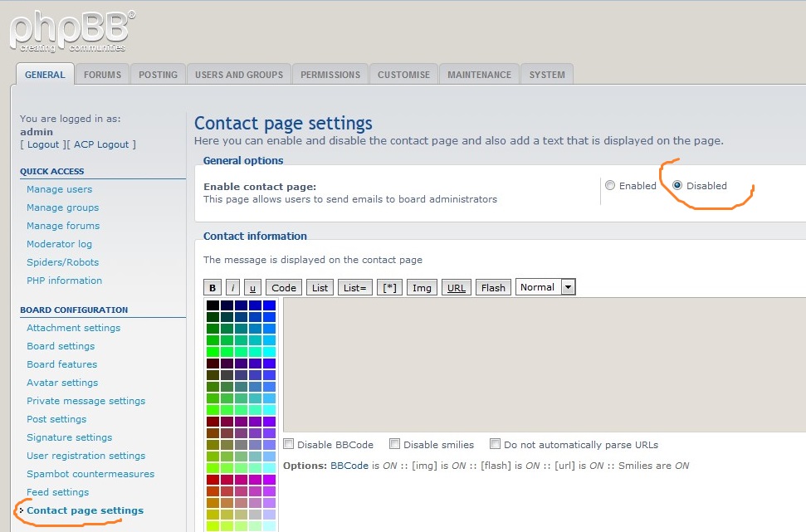Viewport: 806px width, 532px height.
Task: Switch to the FORUMS tab
Action: [x=102, y=75]
